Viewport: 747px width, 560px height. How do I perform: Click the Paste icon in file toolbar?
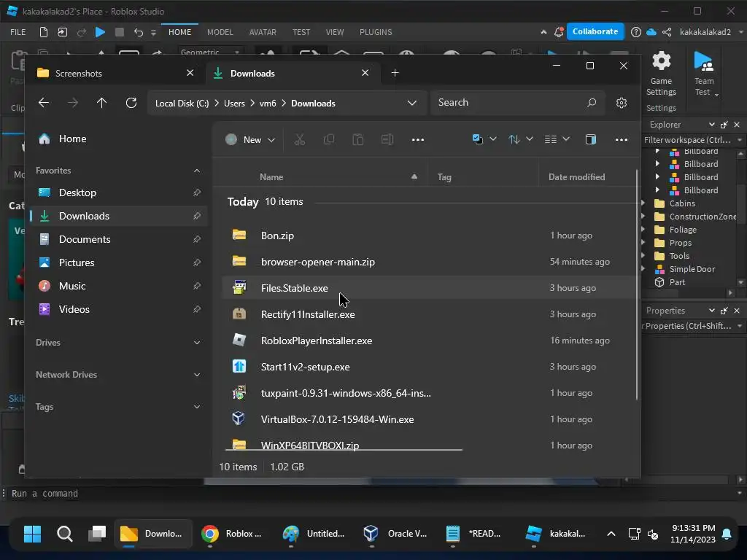[x=357, y=139]
